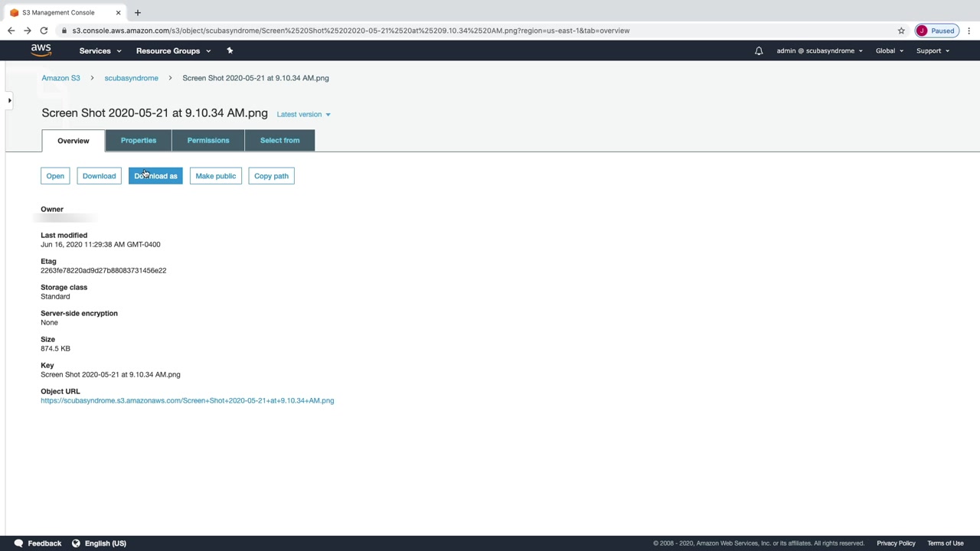Click the Etag hash value

pyautogui.click(x=103, y=270)
